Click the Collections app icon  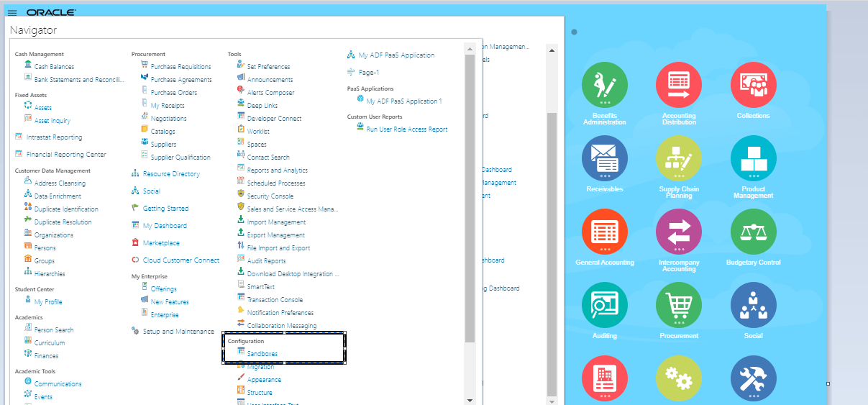753,86
